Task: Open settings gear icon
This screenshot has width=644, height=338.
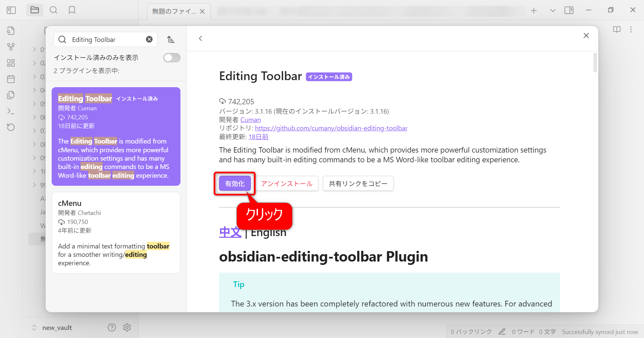Action: pos(127,327)
